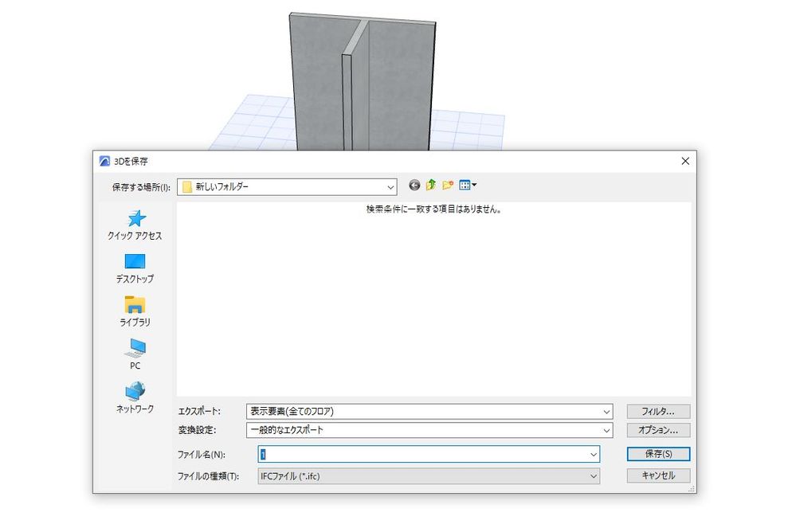796x532 pixels.
Task: Create a new folder with folder icon
Action: pos(448,186)
